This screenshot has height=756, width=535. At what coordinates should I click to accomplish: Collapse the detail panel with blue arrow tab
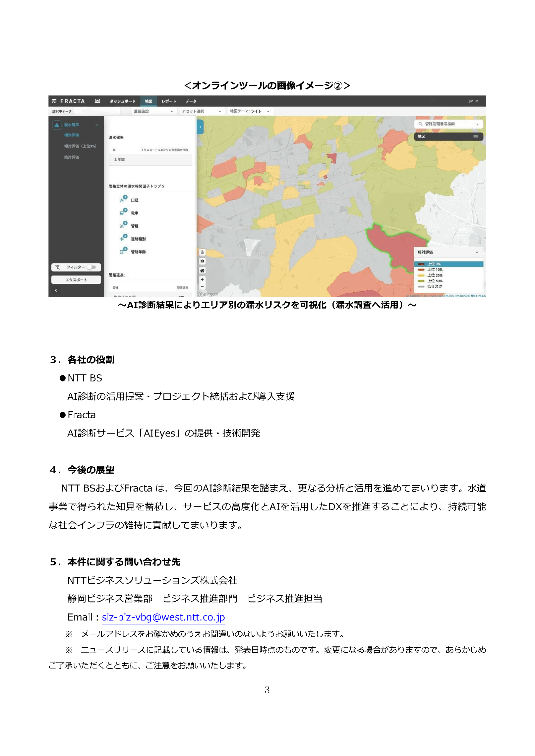(x=200, y=127)
